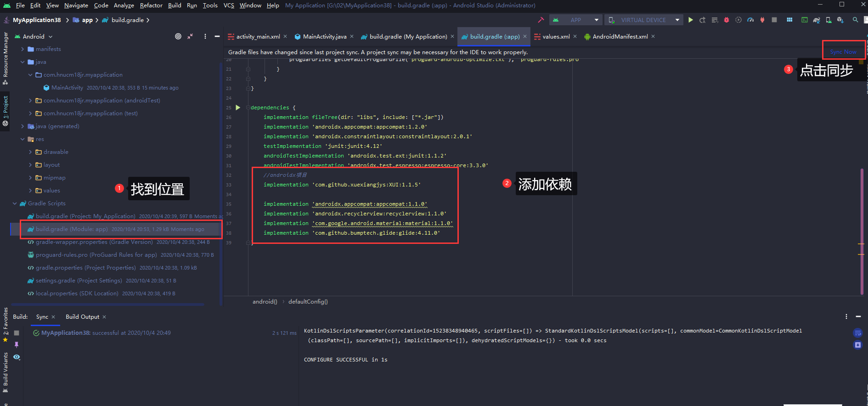The height and width of the screenshot is (406, 868).
Task: Select the MainActivity file in tree
Action: pos(68,88)
